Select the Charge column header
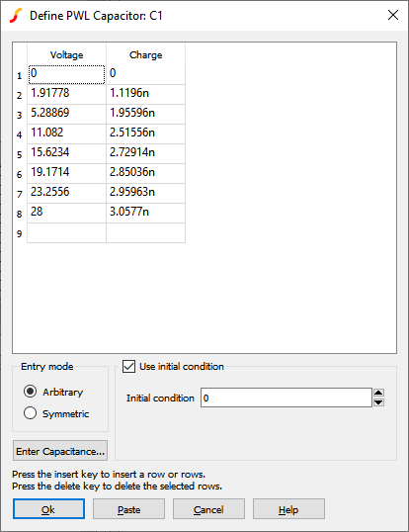Screen dimensions: 409x532 click(145, 54)
